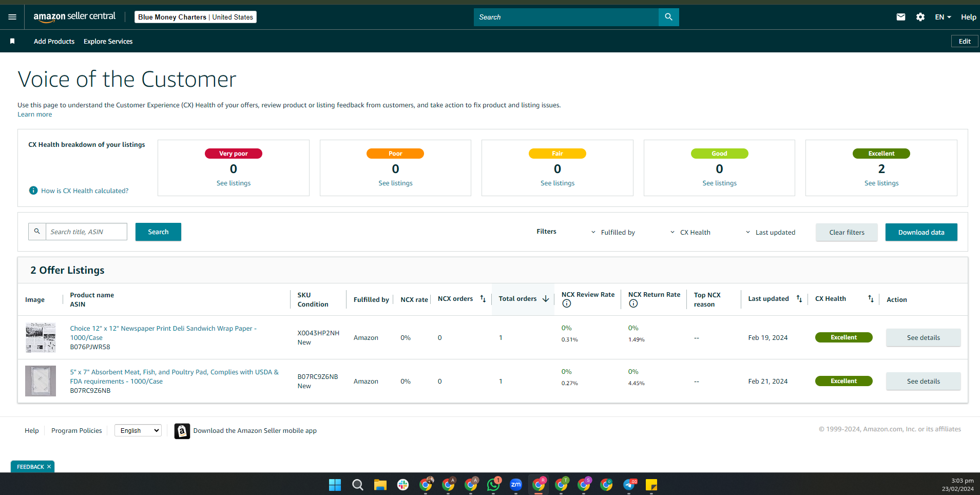This screenshot has height=495, width=980.
Task: Click the SKU X0043HP2NH cell
Action: point(318,333)
